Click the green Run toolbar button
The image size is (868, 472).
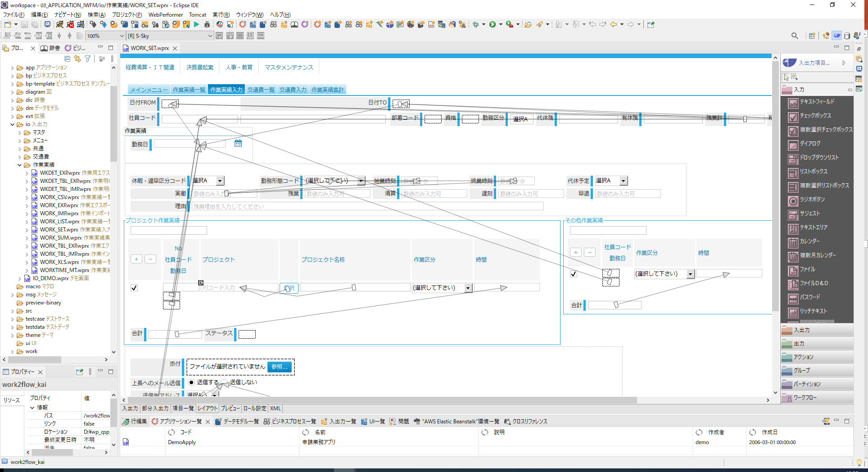[493, 24]
